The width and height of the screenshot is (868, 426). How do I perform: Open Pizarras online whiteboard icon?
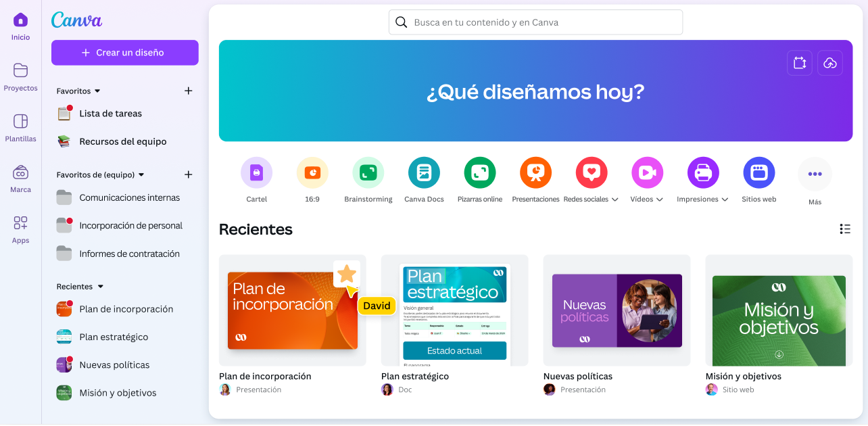(x=480, y=172)
